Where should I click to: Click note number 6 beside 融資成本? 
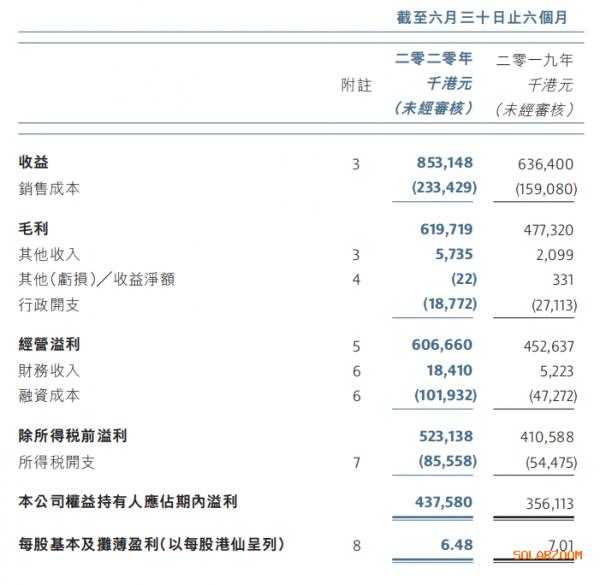pos(356,396)
